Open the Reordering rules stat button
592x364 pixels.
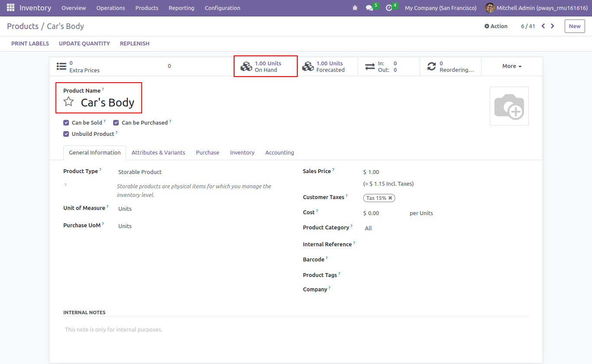pos(450,66)
